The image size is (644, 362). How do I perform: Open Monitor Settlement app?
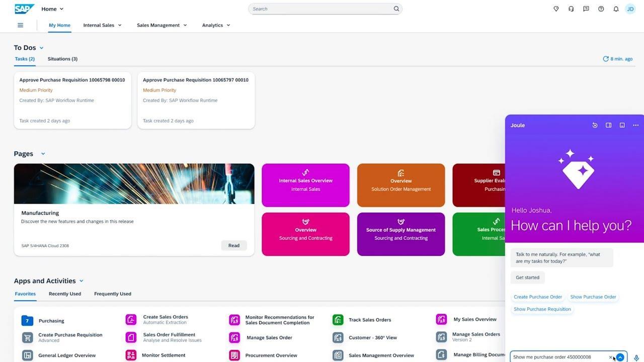click(155, 355)
